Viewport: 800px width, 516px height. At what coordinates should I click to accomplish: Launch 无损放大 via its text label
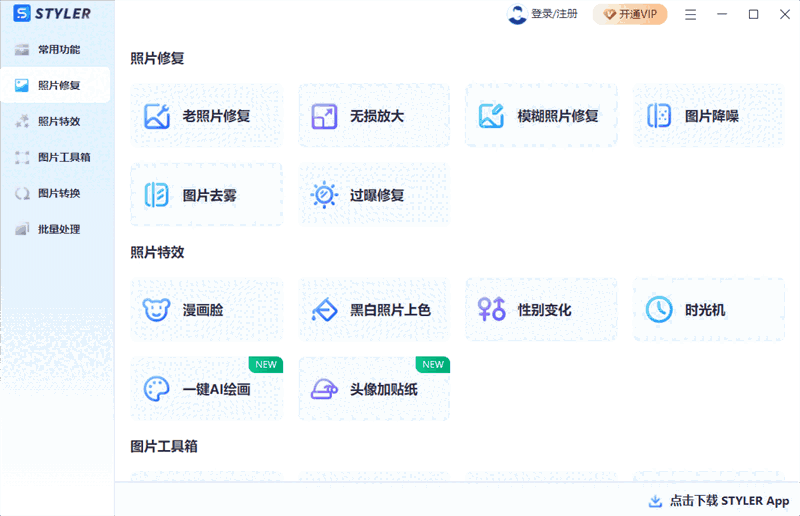[377, 116]
